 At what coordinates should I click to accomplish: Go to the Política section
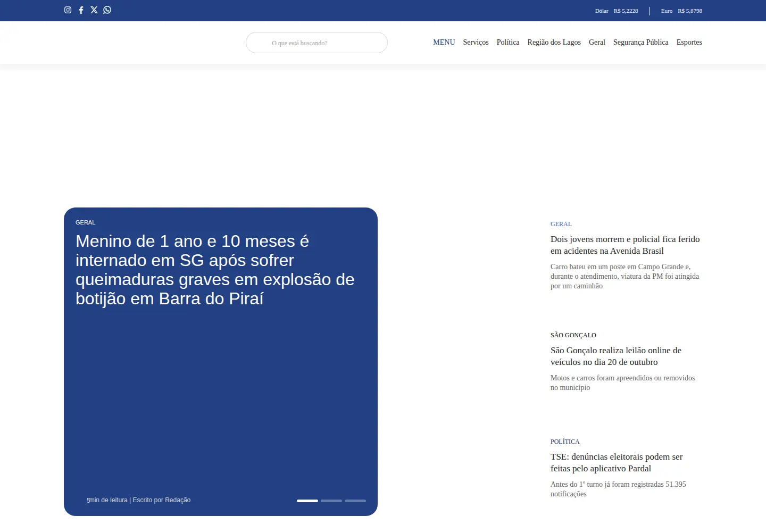click(508, 42)
